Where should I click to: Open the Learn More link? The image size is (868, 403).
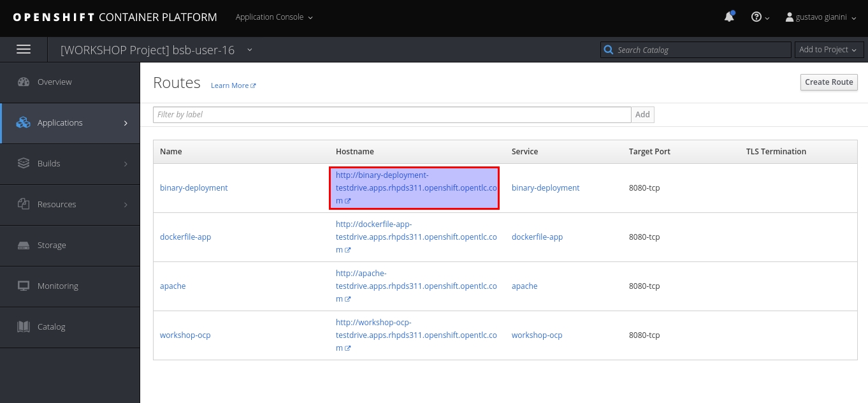(x=233, y=85)
